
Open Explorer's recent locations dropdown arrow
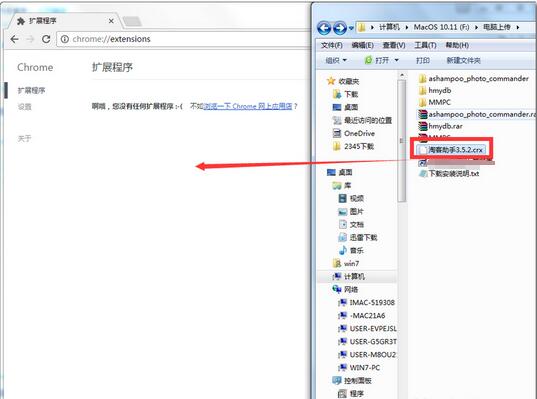(351, 28)
